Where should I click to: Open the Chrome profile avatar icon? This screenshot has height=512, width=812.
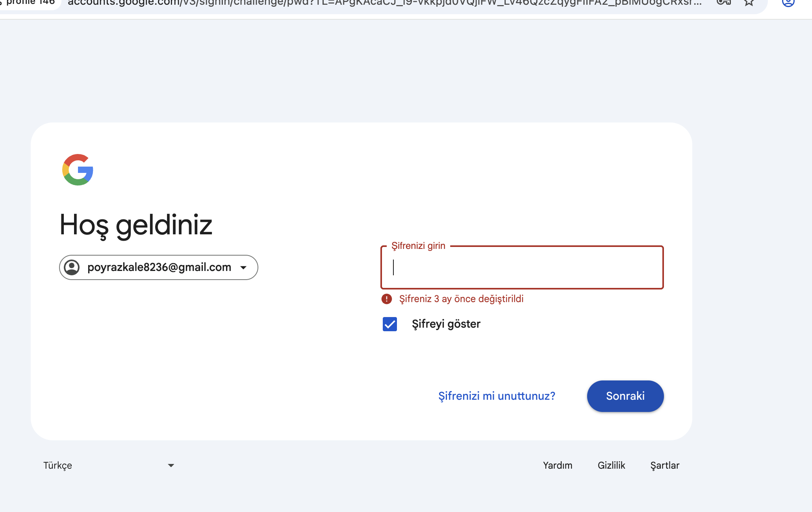[x=788, y=2]
